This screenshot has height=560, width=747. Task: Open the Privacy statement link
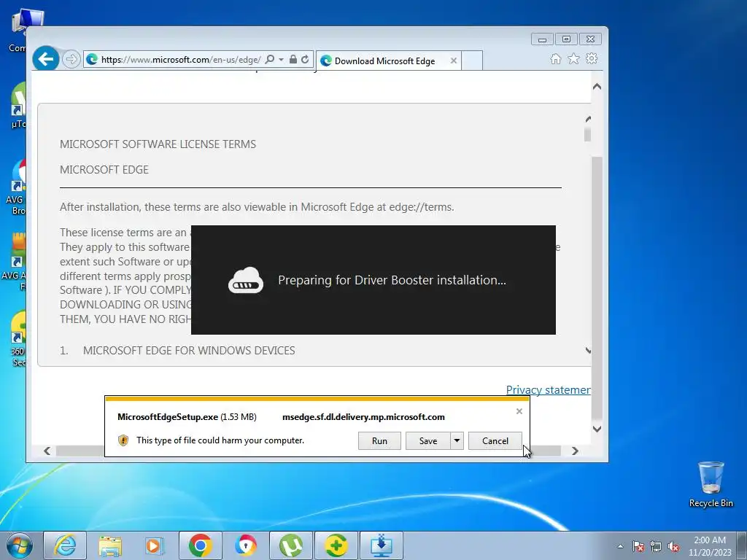(x=549, y=390)
